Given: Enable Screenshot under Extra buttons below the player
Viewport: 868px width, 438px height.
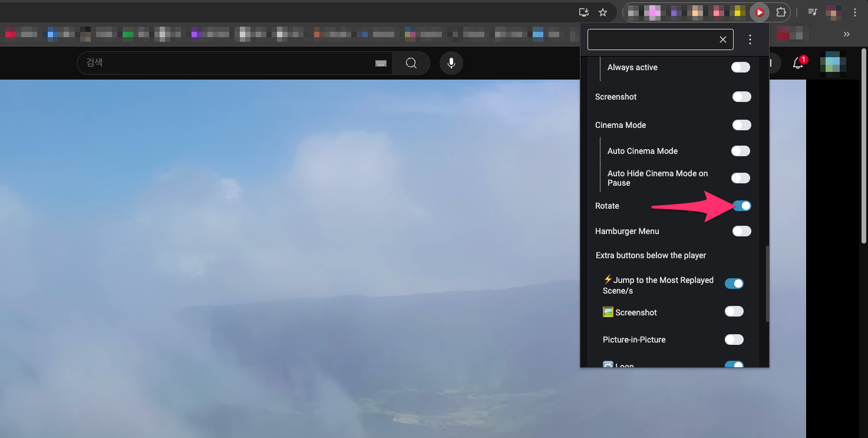Looking at the screenshot, I should click(734, 311).
